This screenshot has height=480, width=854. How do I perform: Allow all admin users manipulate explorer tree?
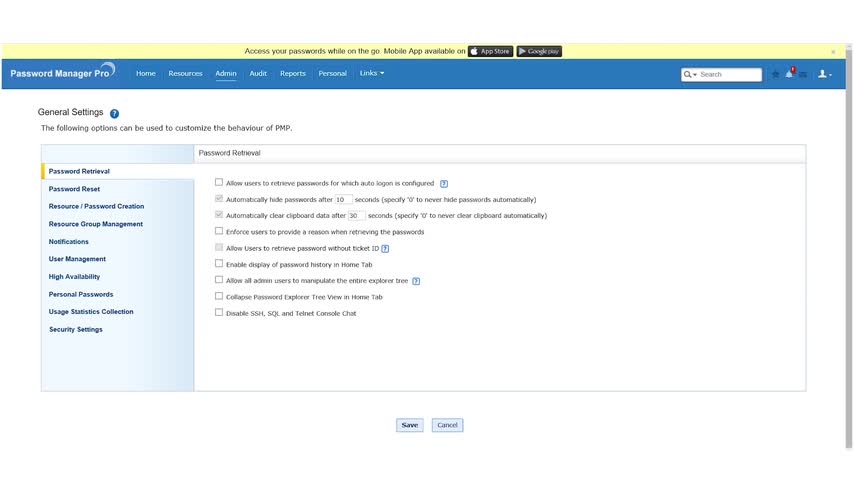coord(219,280)
